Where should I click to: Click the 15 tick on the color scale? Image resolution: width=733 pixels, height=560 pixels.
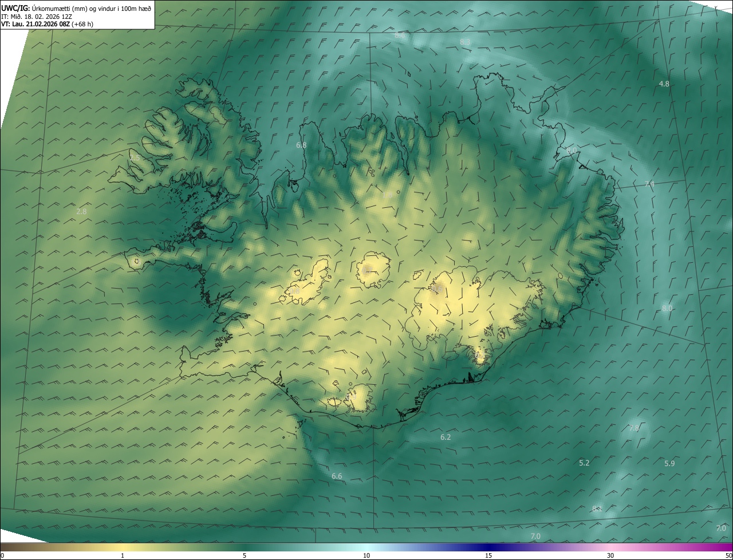click(x=488, y=555)
